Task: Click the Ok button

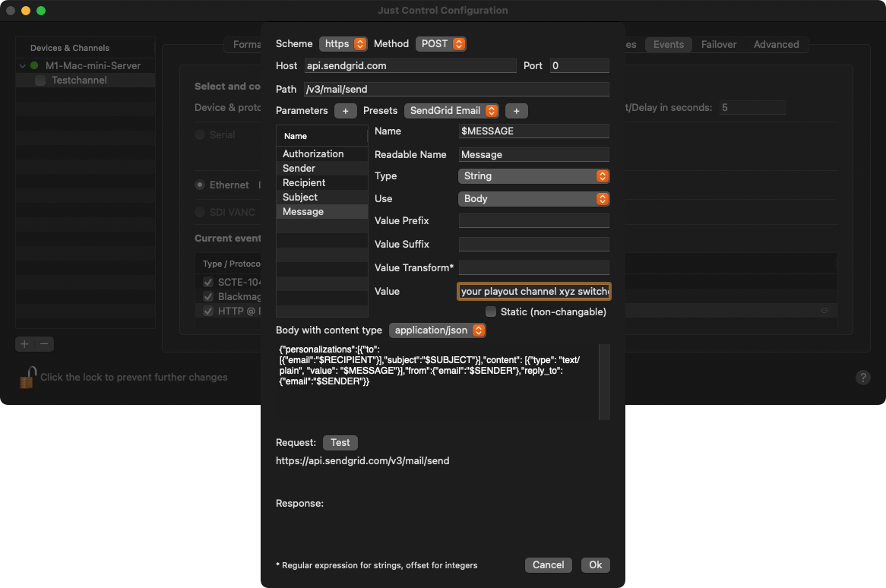Action: (x=596, y=565)
